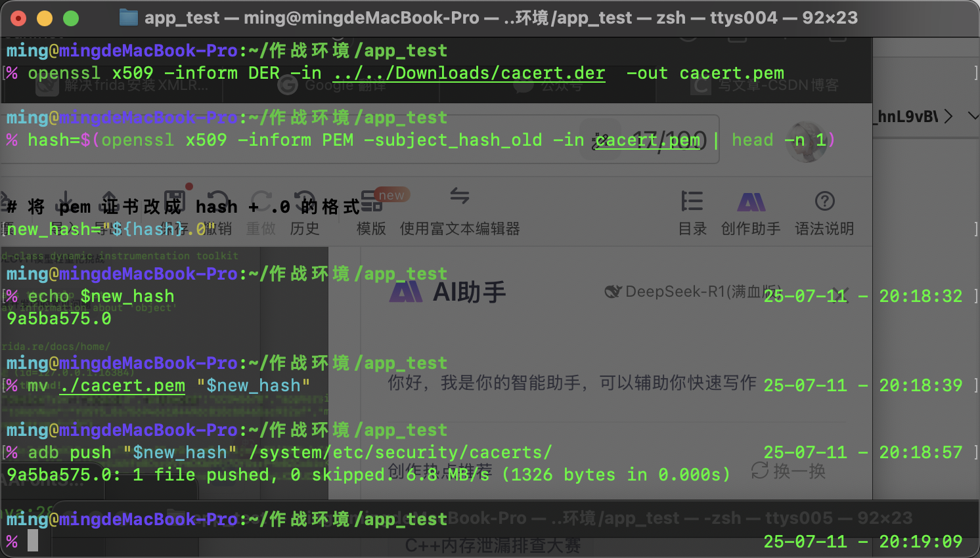This screenshot has height=558, width=980.
Task: Expand the down chevron at browser's right edge
Action: tap(973, 116)
